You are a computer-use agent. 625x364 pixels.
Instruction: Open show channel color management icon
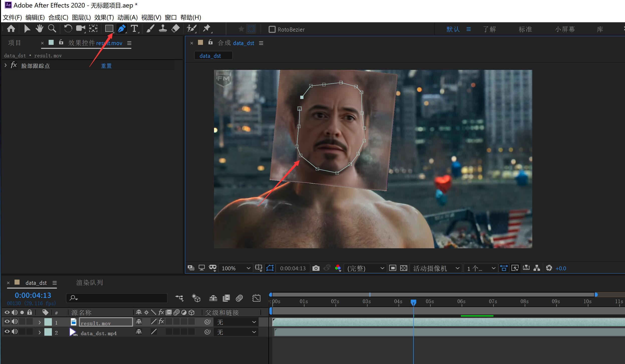click(x=338, y=268)
